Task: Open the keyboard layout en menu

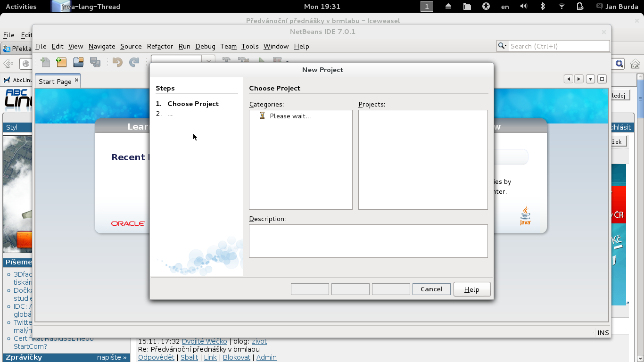Action: coord(505,7)
